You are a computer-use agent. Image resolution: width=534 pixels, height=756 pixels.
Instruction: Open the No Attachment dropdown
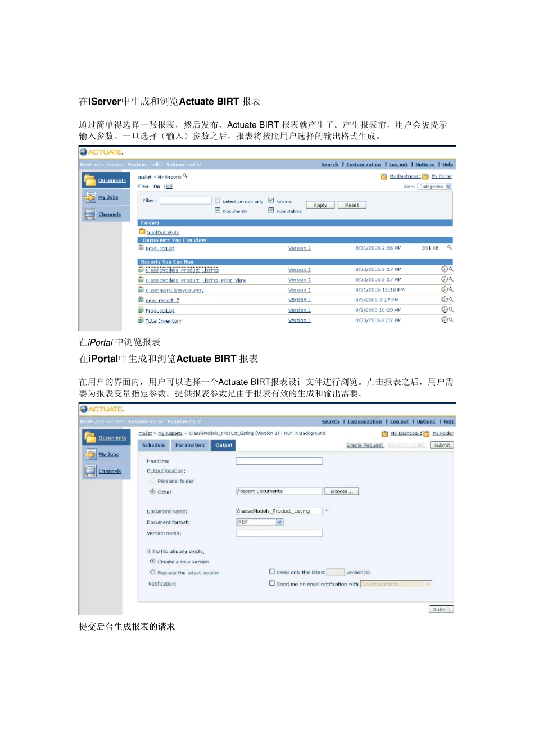click(396, 584)
